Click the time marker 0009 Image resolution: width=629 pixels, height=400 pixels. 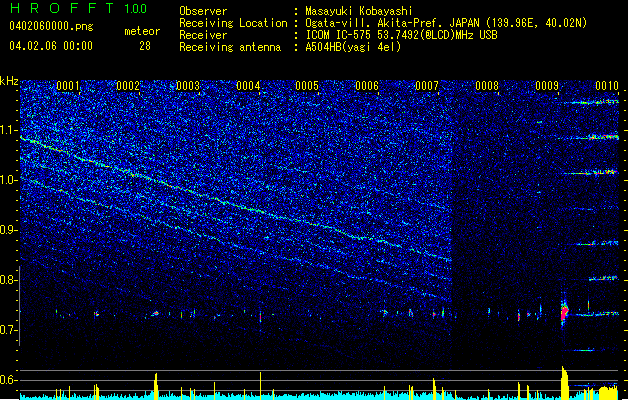point(547,86)
